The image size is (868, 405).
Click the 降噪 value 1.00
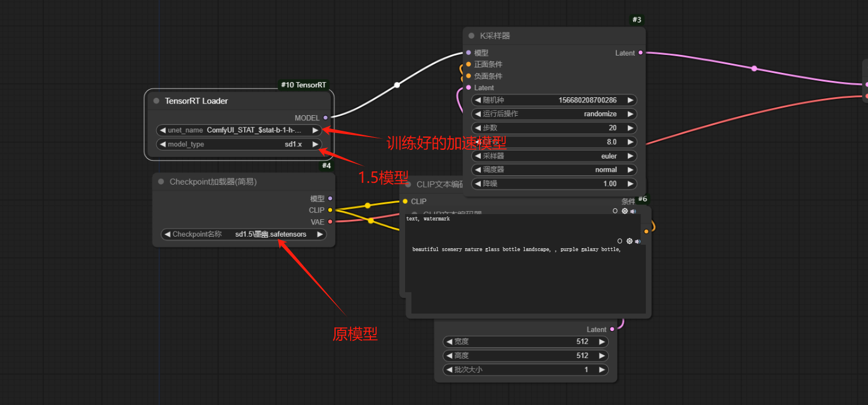610,183
